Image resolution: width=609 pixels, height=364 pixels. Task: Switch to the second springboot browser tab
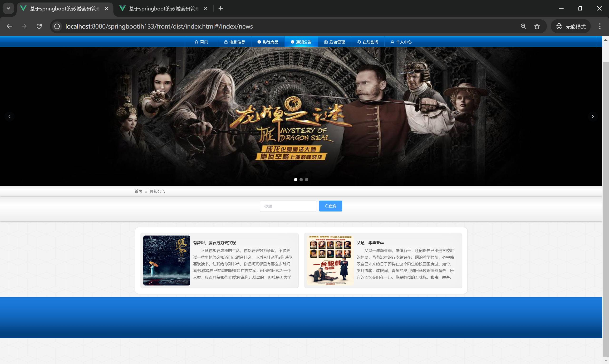coord(164,9)
